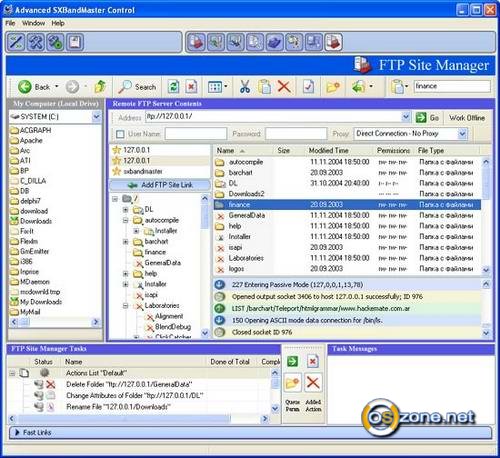Refresh the remote folder listing icon

tap(173, 87)
